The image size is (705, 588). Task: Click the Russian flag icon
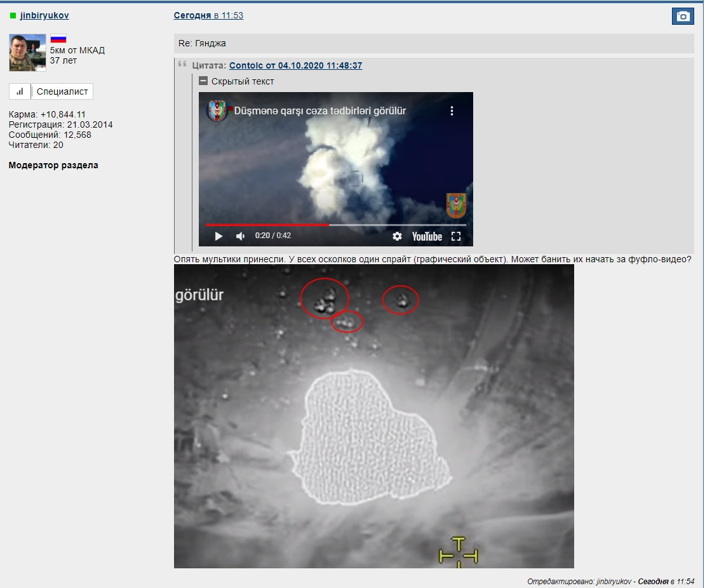(58, 39)
